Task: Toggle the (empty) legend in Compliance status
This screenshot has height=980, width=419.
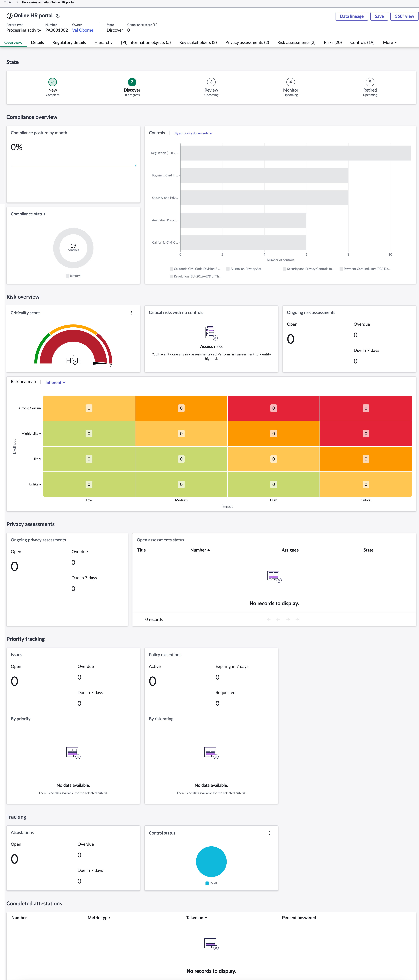Action: [x=73, y=275]
